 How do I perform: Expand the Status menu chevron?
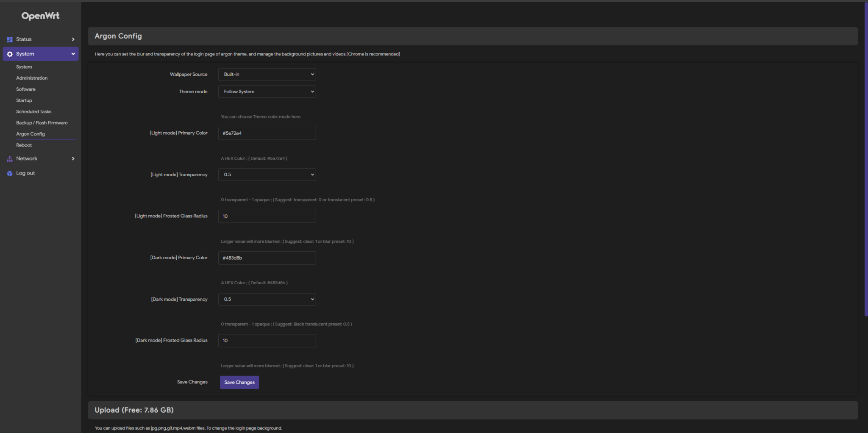click(x=73, y=39)
